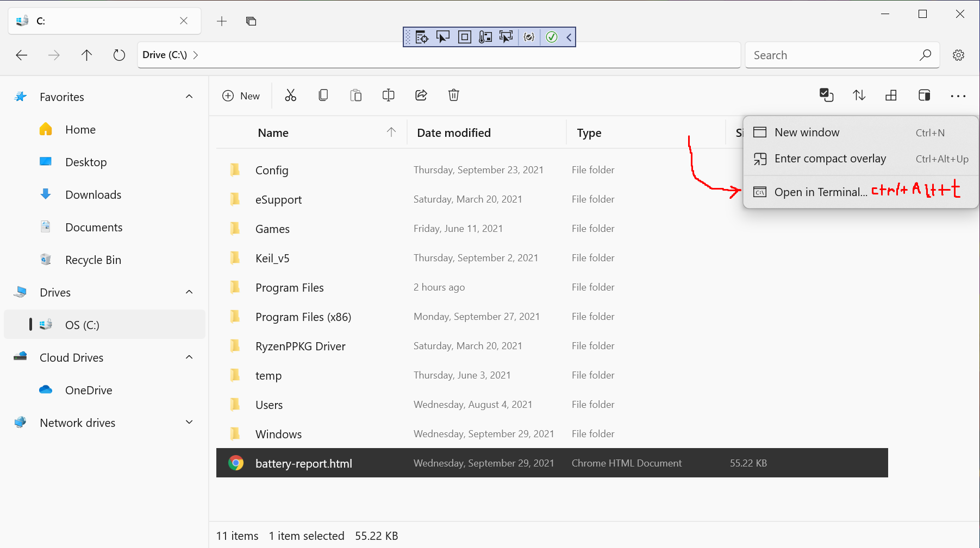
Task: Open OneDrive in sidebar
Action: tap(105, 390)
